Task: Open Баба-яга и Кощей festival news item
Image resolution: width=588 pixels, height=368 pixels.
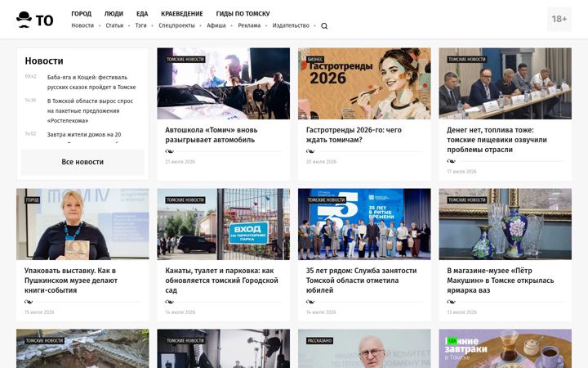Action: tap(91, 82)
